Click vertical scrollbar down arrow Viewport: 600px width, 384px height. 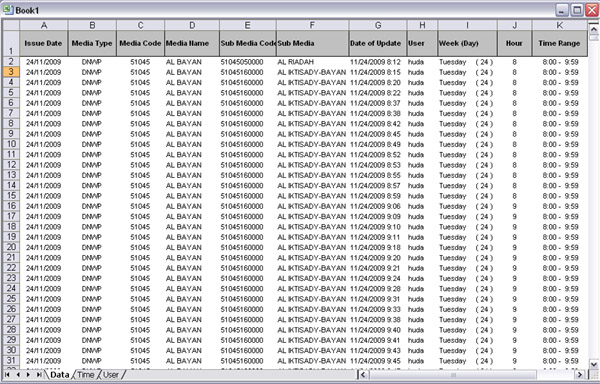(x=593, y=364)
